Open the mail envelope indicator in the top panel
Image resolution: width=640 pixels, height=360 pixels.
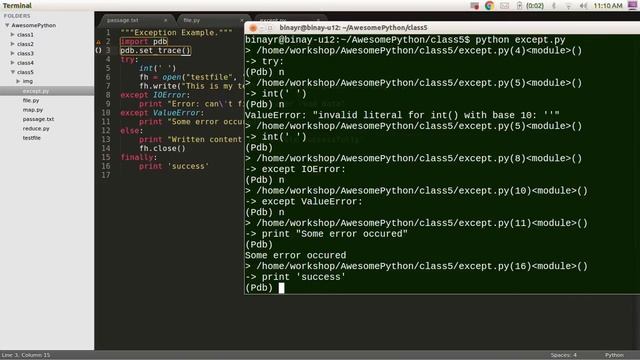pyautogui.click(x=504, y=5)
